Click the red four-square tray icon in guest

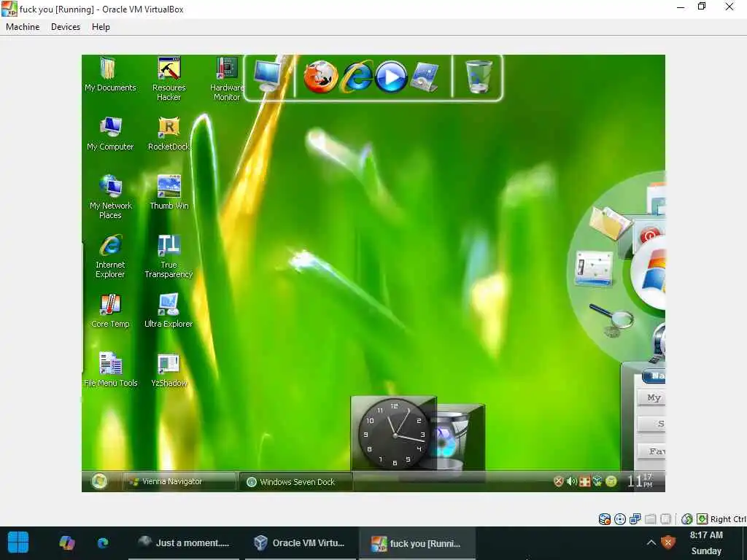pos(584,481)
